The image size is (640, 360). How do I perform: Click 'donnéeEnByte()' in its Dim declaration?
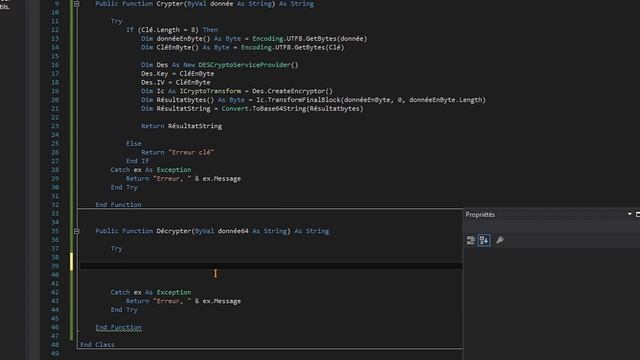(x=183, y=39)
